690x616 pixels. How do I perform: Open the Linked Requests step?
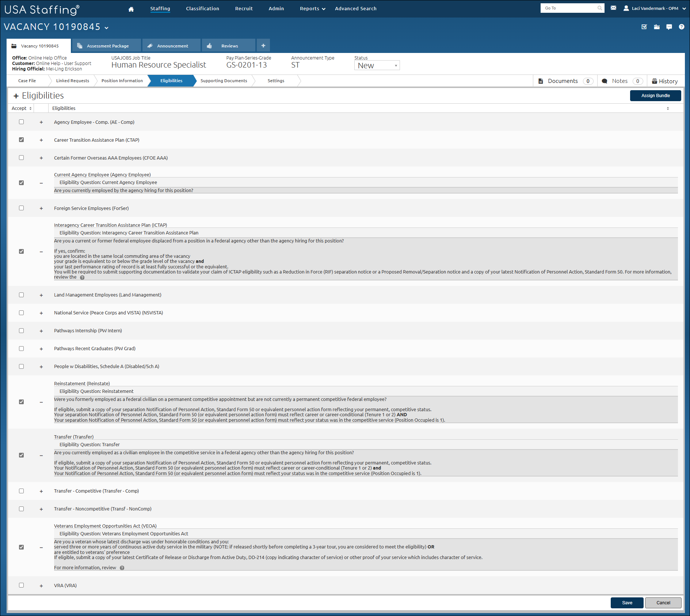(x=72, y=81)
